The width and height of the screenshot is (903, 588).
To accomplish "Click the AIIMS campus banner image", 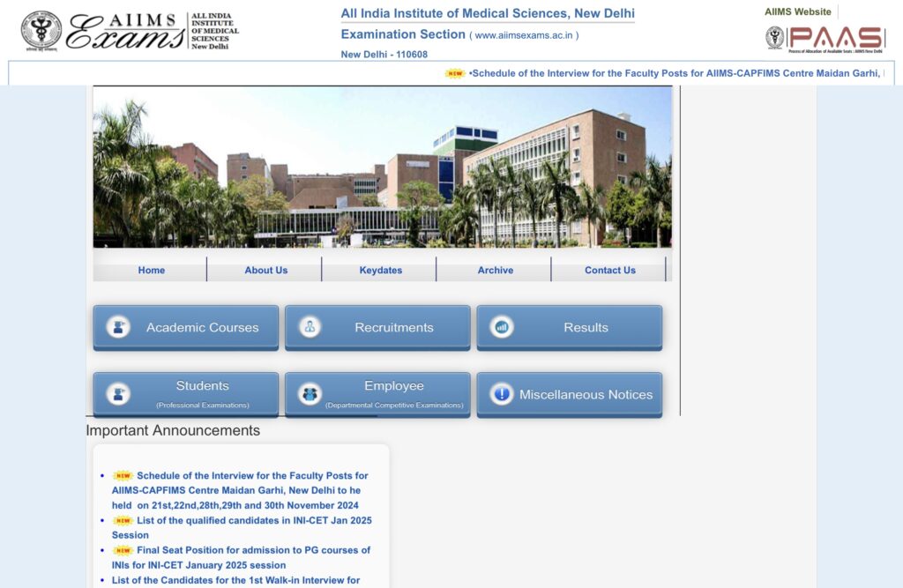I will click(383, 167).
